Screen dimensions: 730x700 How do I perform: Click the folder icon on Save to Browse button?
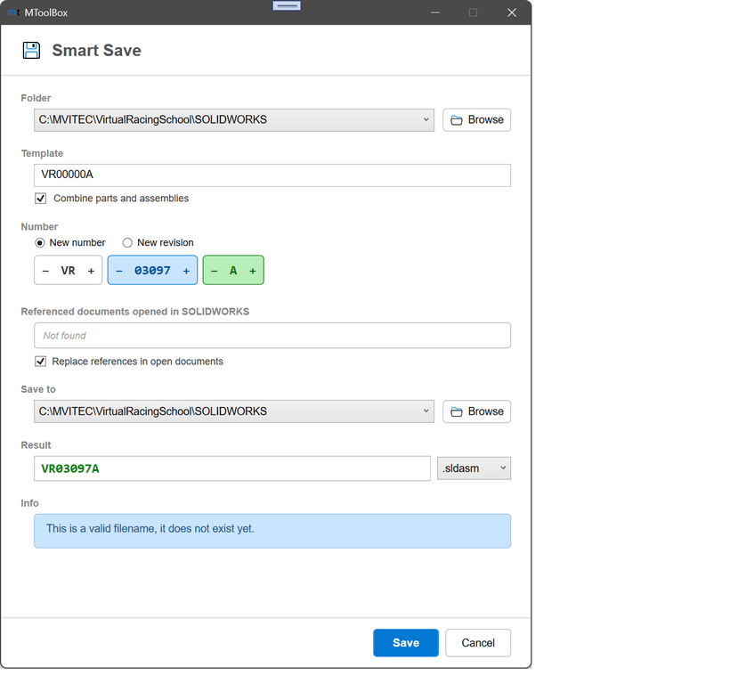coord(457,411)
